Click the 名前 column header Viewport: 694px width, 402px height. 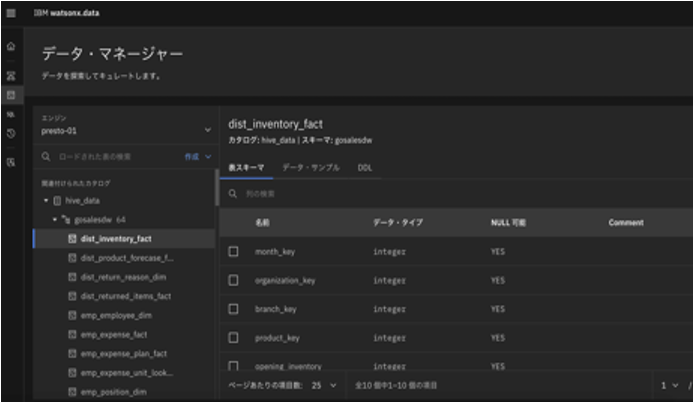click(262, 223)
